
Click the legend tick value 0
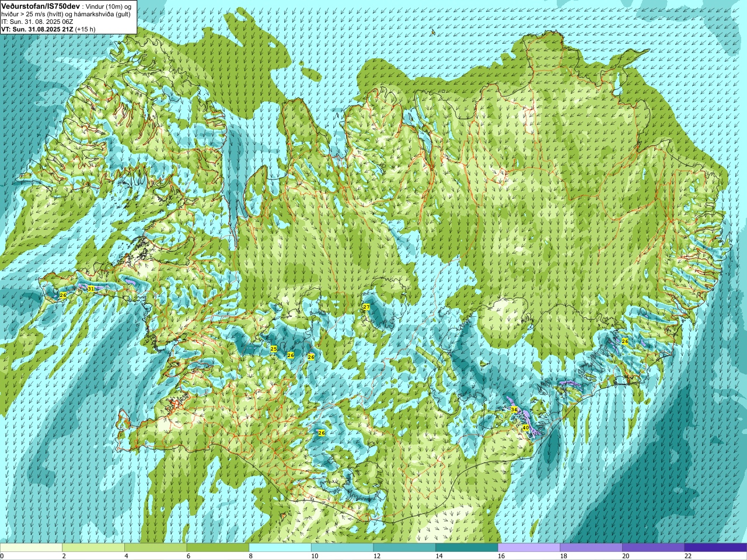click(2, 556)
